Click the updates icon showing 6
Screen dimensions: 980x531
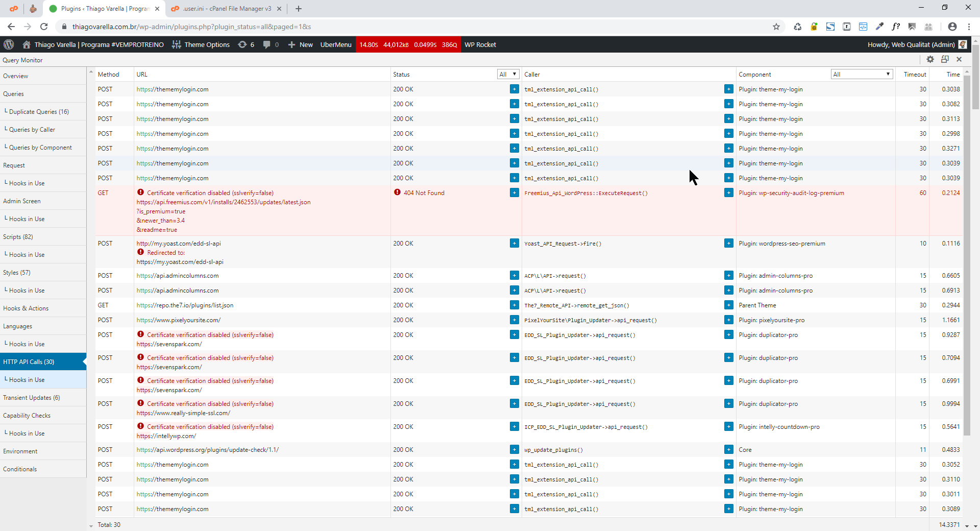pyautogui.click(x=246, y=44)
